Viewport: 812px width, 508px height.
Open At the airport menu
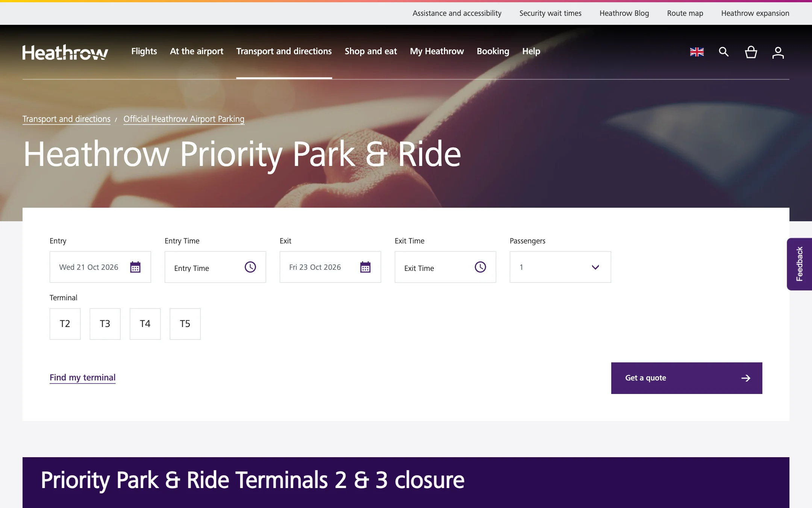coord(197,51)
